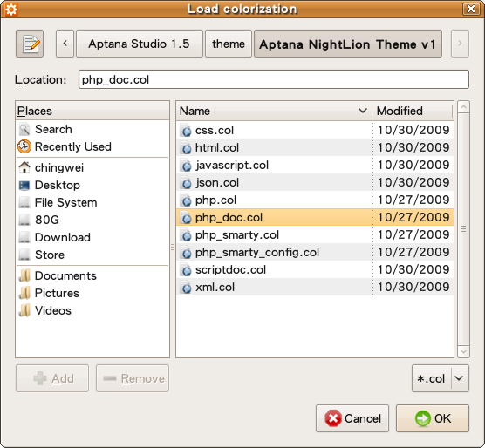Click the vertical scrollbar of file list
485x448 pixels.
[463, 229]
